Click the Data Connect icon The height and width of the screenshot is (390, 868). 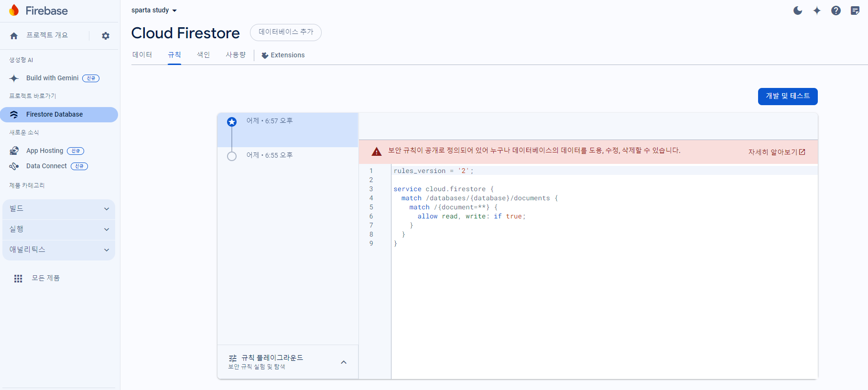point(14,166)
